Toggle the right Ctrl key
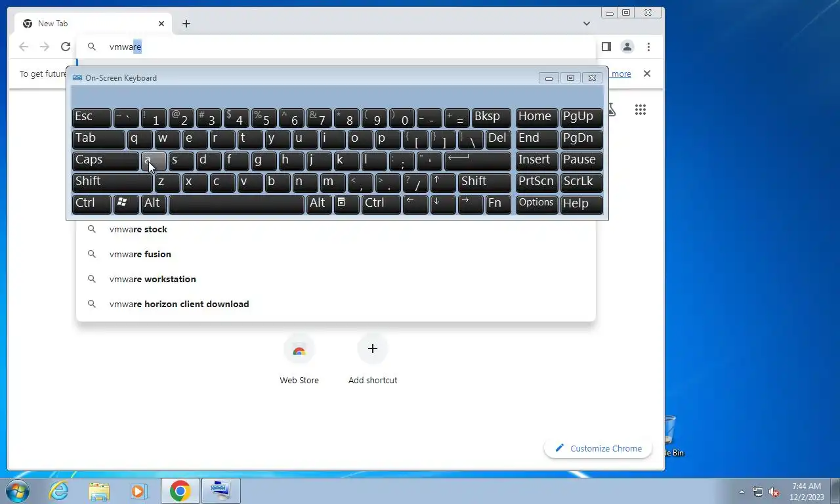The width and height of the screenshot is (840, 504). [381, 204]
